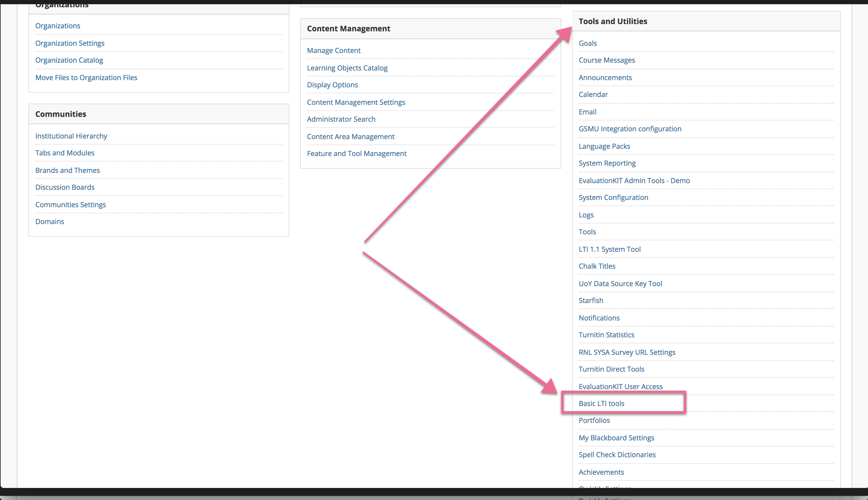Open Institutional Hierarchy page
Image resolution: width=868 pixels, height=500 pixels.
tap(71, 136)
